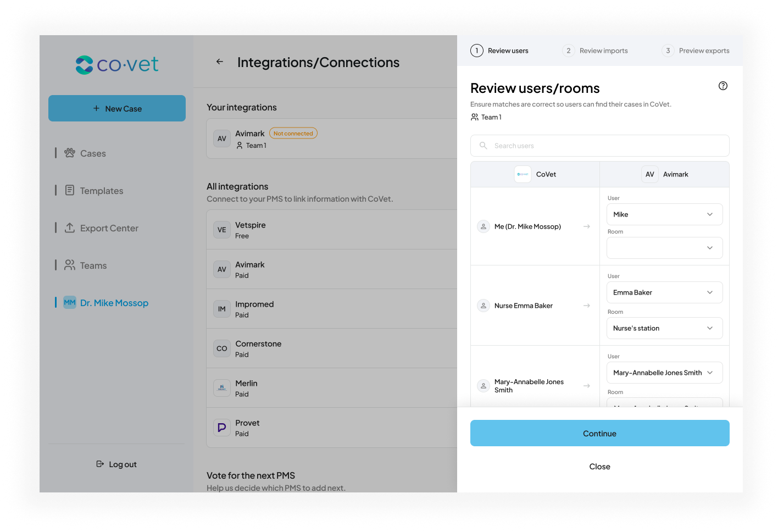Go to step 2 Review imports
This screenshot has height=532, width=778.
(x=595, y=51)
